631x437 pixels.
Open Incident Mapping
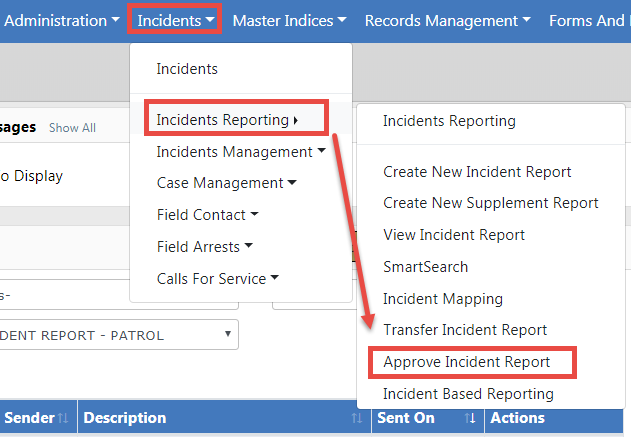[x=443, y=299]
